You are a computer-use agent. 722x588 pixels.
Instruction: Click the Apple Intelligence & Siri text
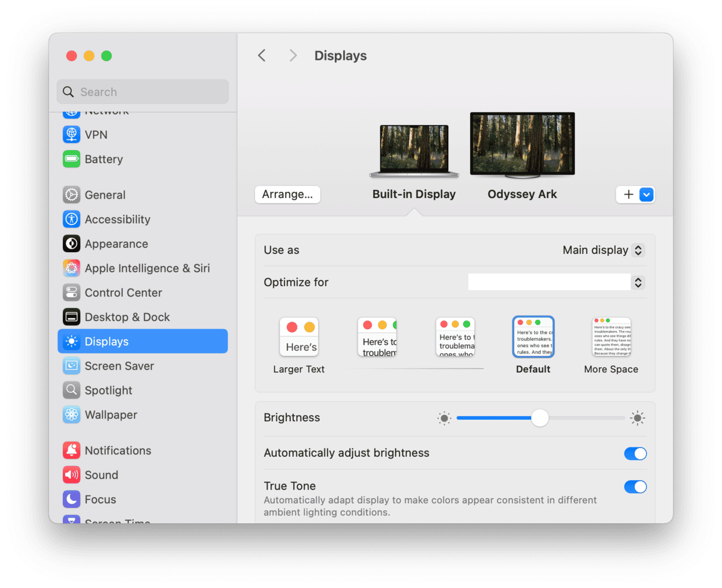click(147, 268)
